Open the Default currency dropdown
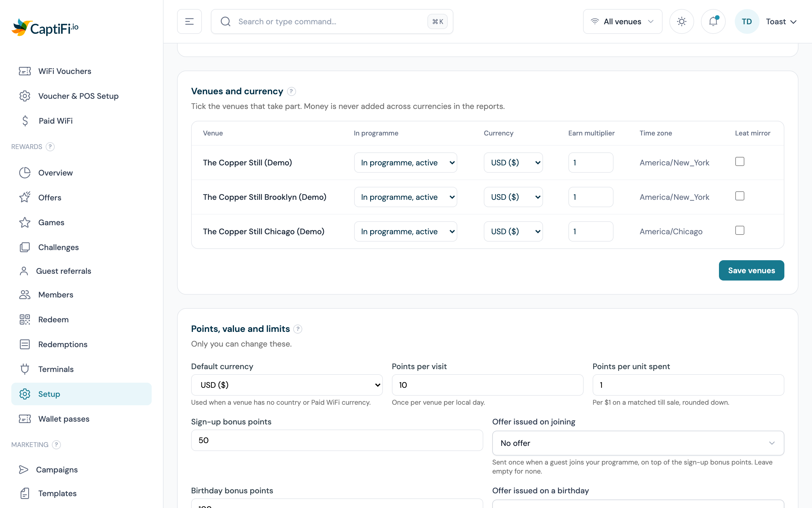The height and width of the screenshot is (508, 812). coord(287,385)
